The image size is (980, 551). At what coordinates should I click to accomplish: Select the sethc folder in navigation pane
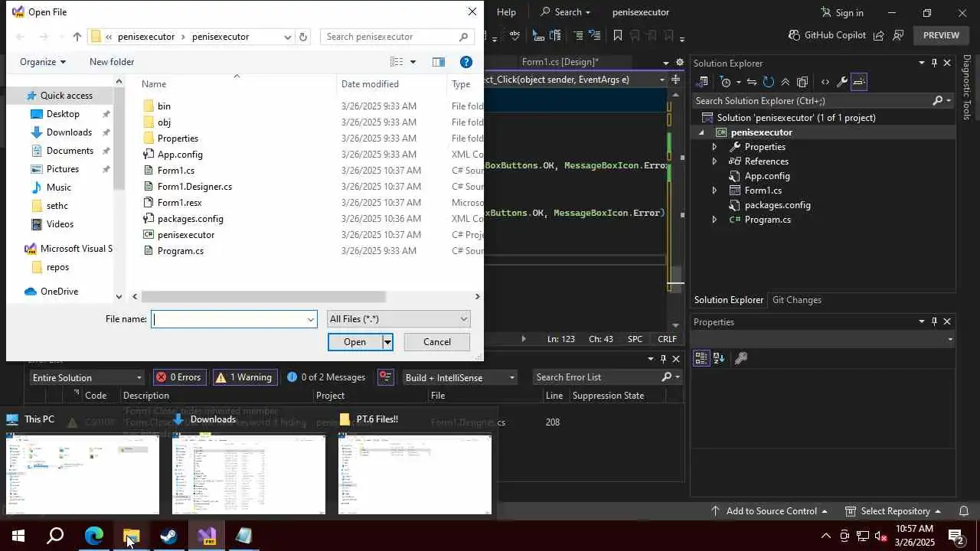pyautogui.click(x=57, y=206)
